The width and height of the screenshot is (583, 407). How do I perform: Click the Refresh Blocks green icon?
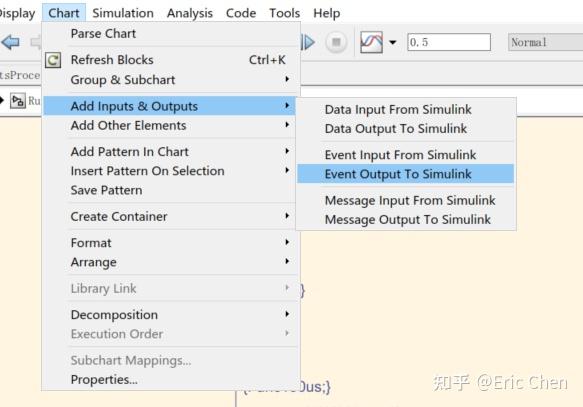click(53, 60)
